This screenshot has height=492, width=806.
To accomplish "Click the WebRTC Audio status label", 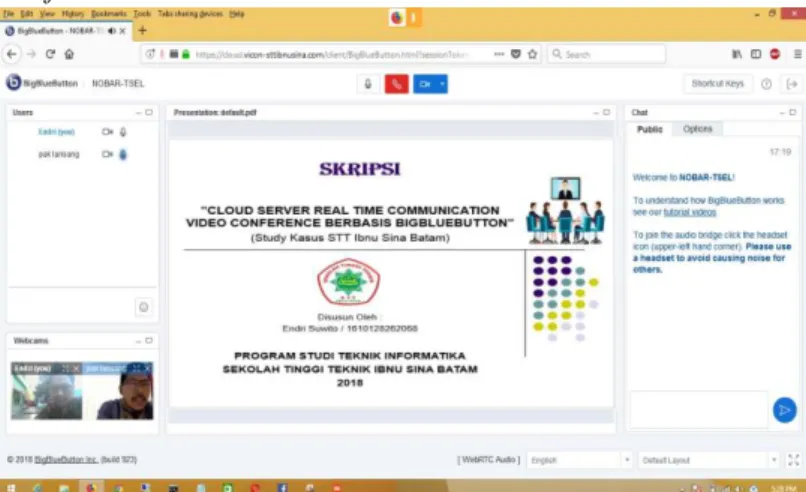I will point(489,460).
